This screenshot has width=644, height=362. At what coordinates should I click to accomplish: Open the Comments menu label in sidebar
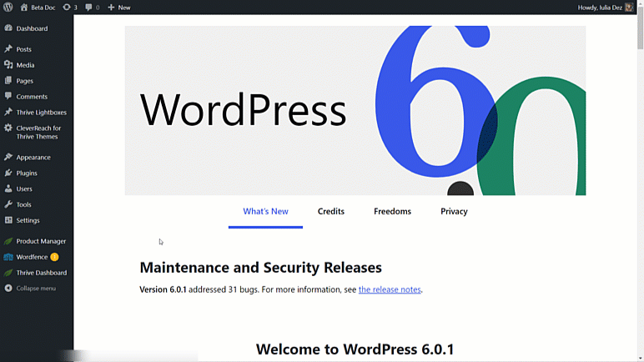[32, 97]
